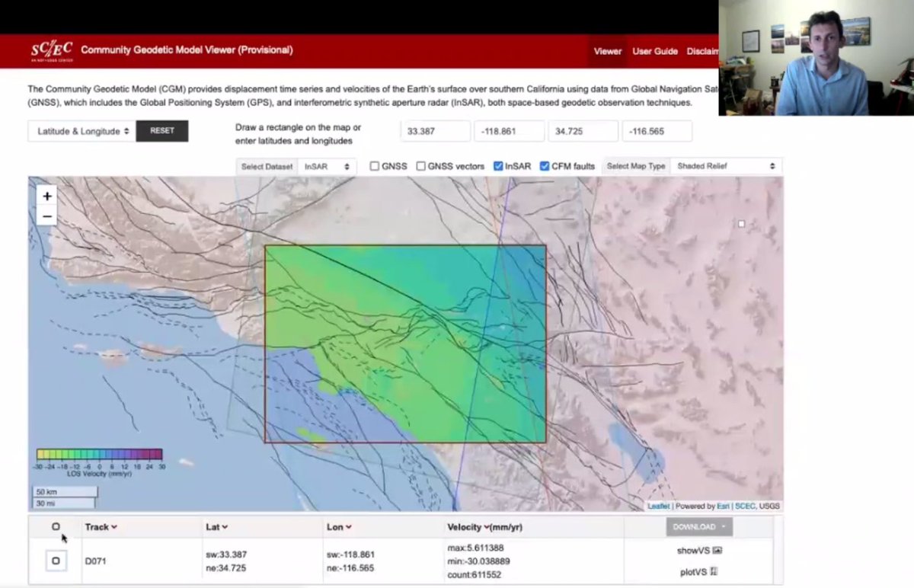Enable the GNSS vectors checkbox
This screenshot has height=588, width=914.
[x=420, y=166]
